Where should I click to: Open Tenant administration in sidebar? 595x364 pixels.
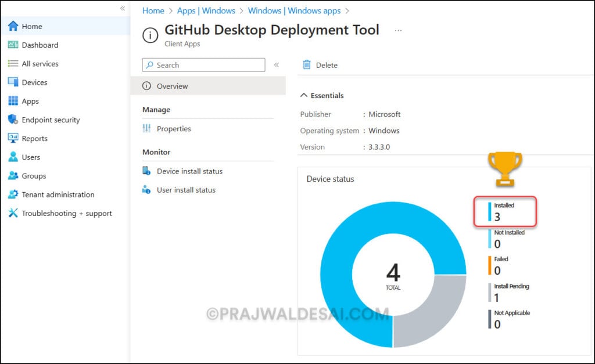coord(58,194)
